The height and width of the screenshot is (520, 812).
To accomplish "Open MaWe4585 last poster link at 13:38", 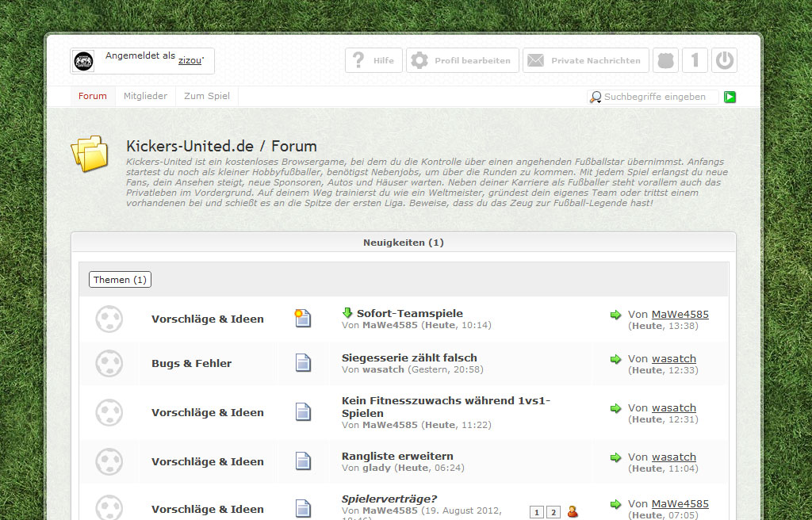I will tap(680, 315).
